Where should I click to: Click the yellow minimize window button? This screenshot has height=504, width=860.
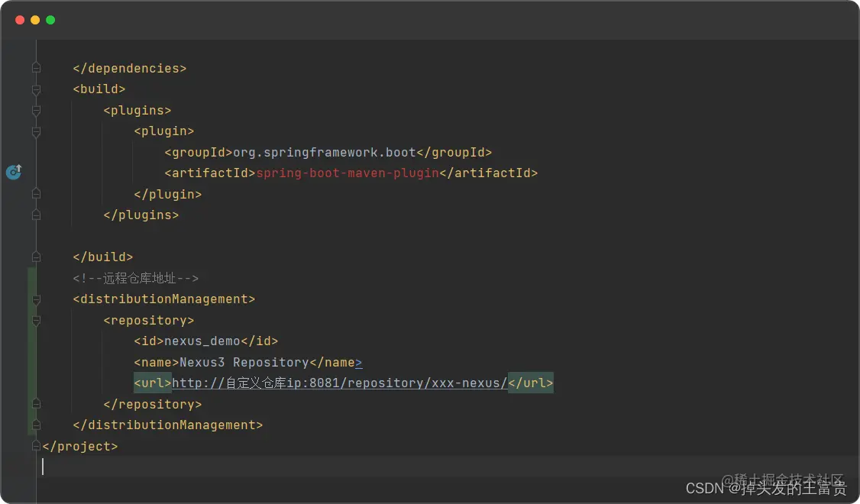point(35,20)
